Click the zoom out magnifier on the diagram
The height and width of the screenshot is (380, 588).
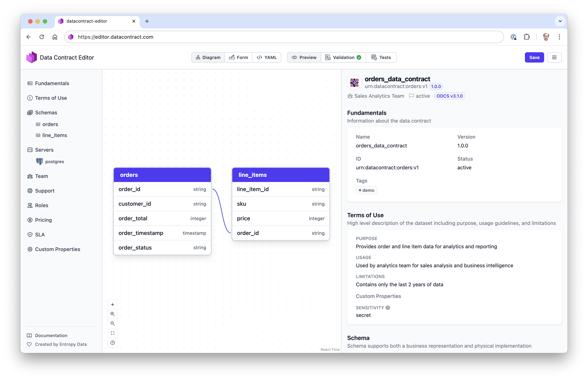[x=113, y=324]
